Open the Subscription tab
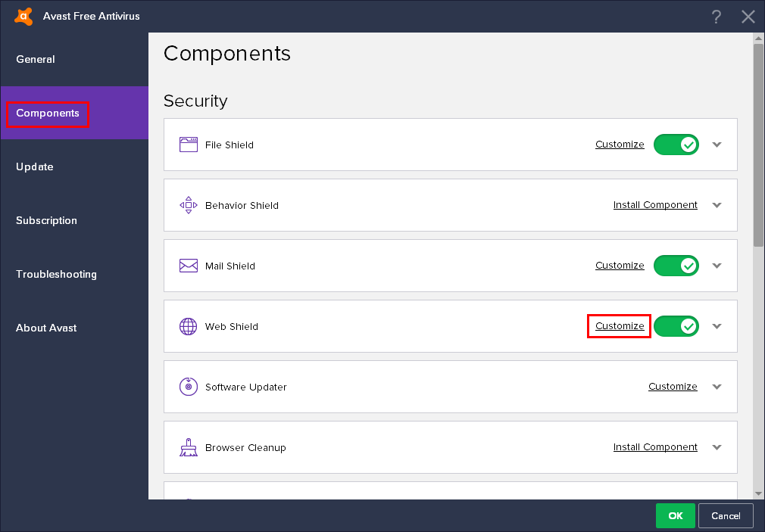Image resolution: width=765 pixels, height=532 pixels. click(74, 220)
